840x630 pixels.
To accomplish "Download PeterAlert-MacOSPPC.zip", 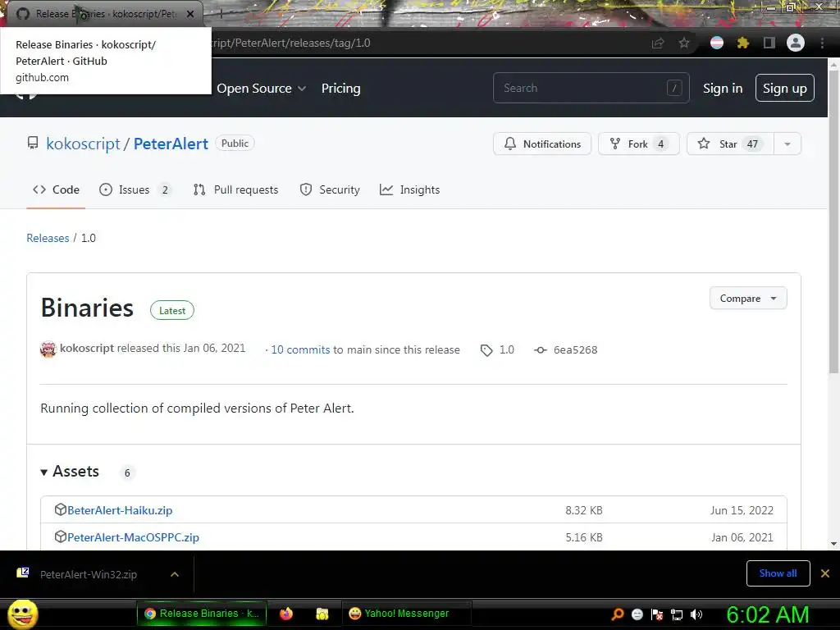I will pyautogui.click(x=133, y=537).
